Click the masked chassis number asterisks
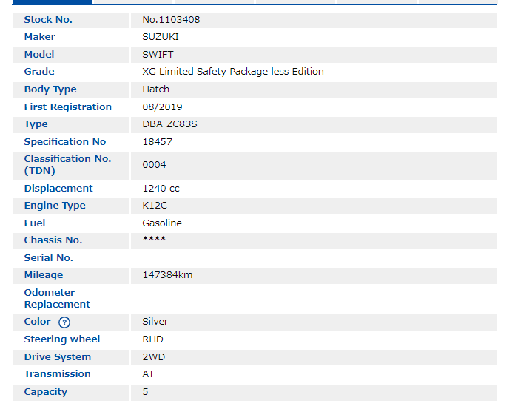This screenshot has height=409, width=532. point(154,240)
